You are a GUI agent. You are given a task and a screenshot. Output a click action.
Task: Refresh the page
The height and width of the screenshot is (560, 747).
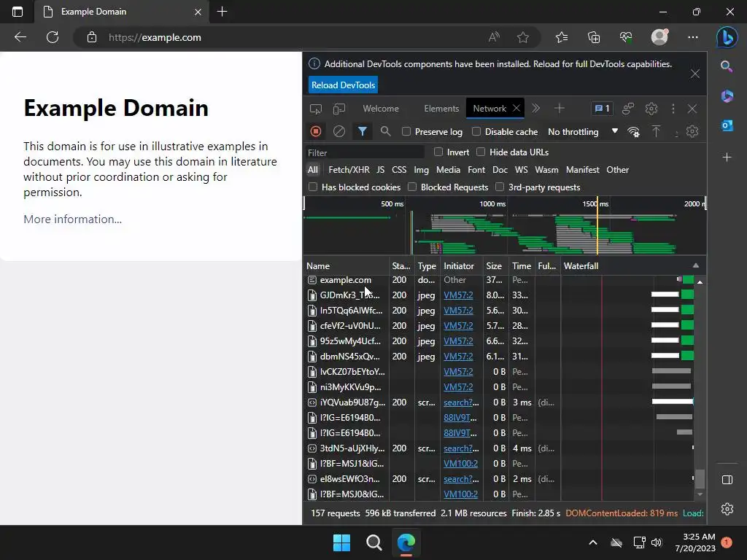coord(53,37)
